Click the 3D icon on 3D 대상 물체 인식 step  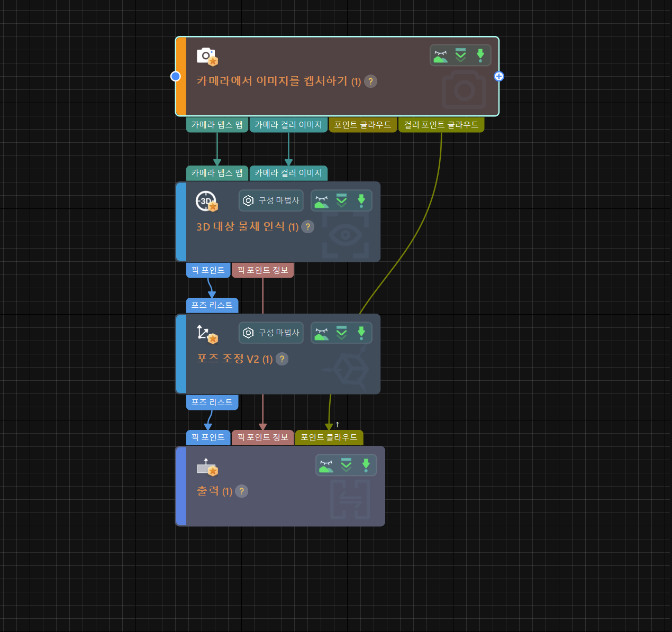pos(206,201)
